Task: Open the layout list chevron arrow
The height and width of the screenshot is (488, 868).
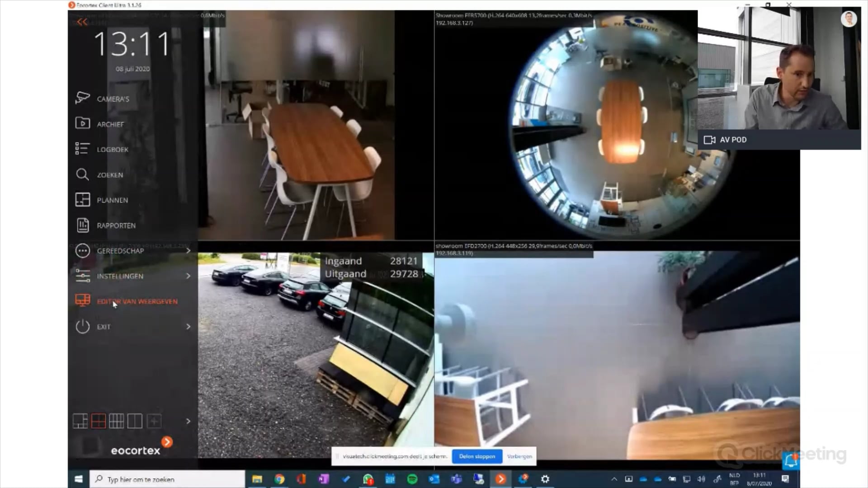Action: click(x=189, y=420)
